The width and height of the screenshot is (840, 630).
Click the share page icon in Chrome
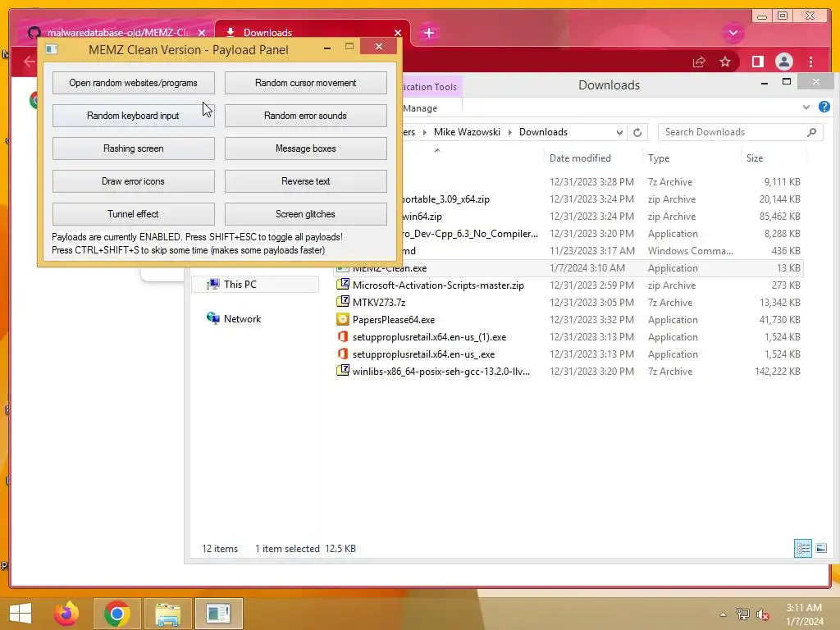[x=699, y=62]
